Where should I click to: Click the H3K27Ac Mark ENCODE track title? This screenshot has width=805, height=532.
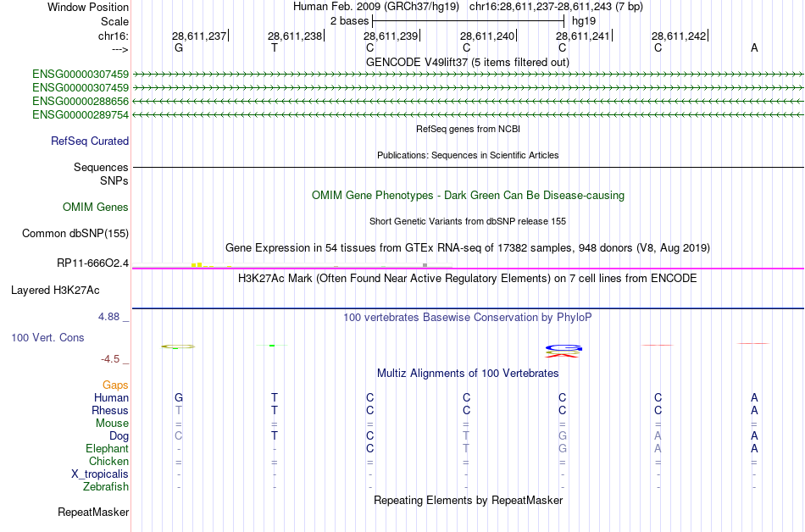pyautogui.click(x=467, y=279)
